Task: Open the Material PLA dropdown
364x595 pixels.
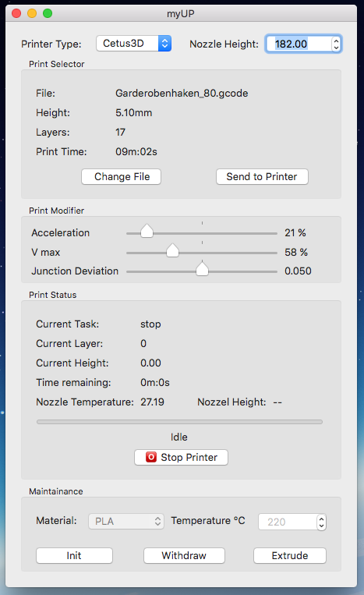Action: coord(126,522)
